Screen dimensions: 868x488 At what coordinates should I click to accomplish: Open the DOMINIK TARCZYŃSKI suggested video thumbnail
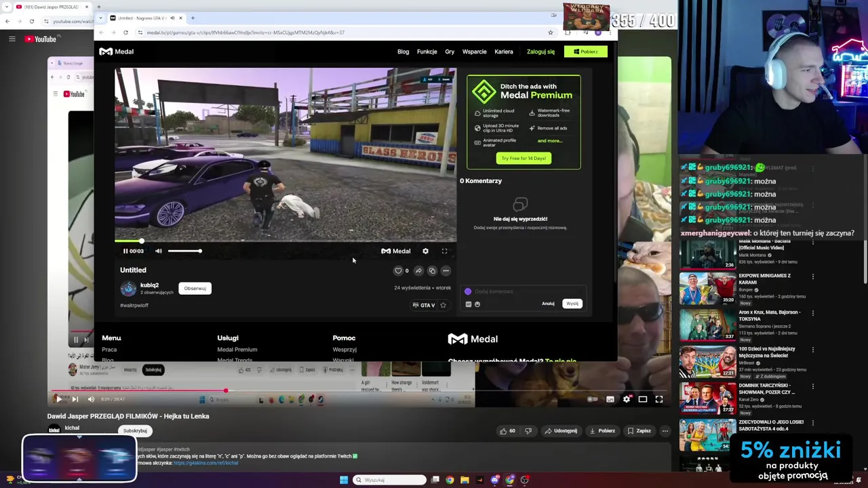707,397
